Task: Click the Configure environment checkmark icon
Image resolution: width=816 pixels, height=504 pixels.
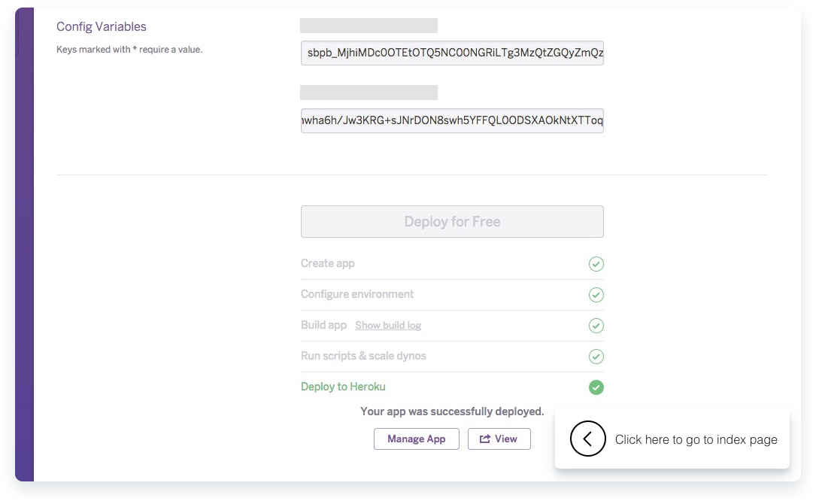Action: point(596,295)
